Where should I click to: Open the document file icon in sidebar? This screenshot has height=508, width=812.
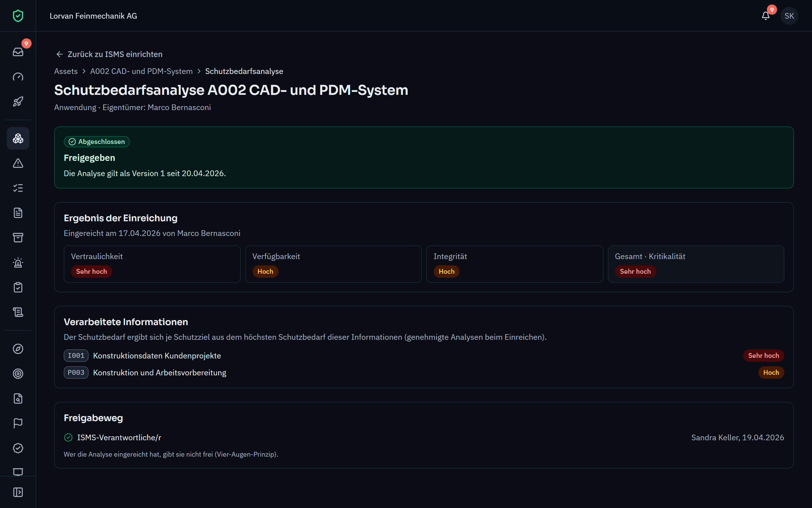(x=18, y=213)
